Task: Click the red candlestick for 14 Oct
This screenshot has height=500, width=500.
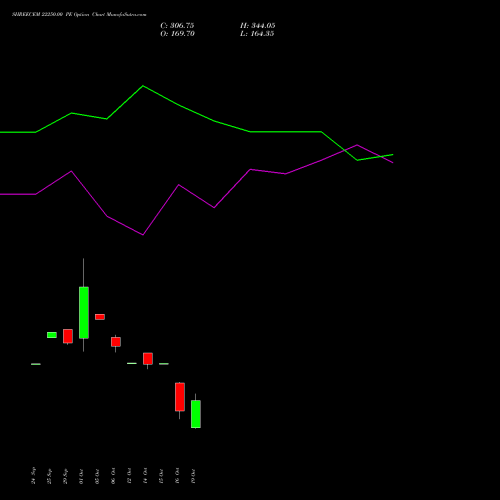Action: (148, 358)
